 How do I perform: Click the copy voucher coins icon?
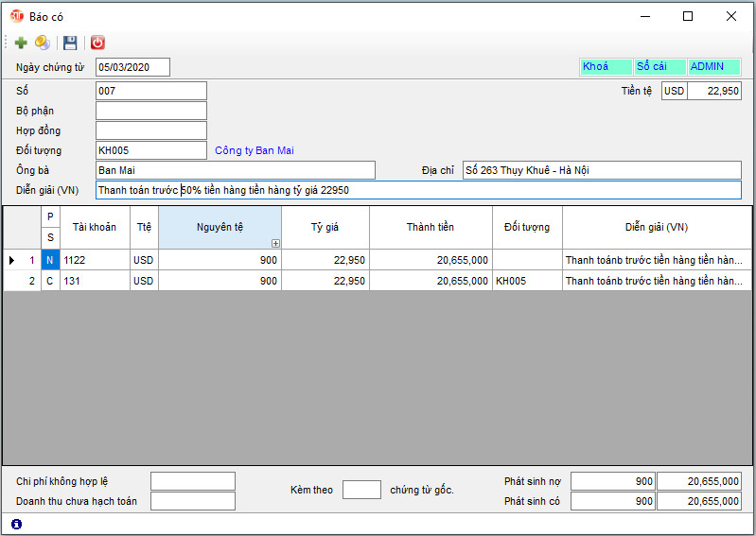coord(43,43)
